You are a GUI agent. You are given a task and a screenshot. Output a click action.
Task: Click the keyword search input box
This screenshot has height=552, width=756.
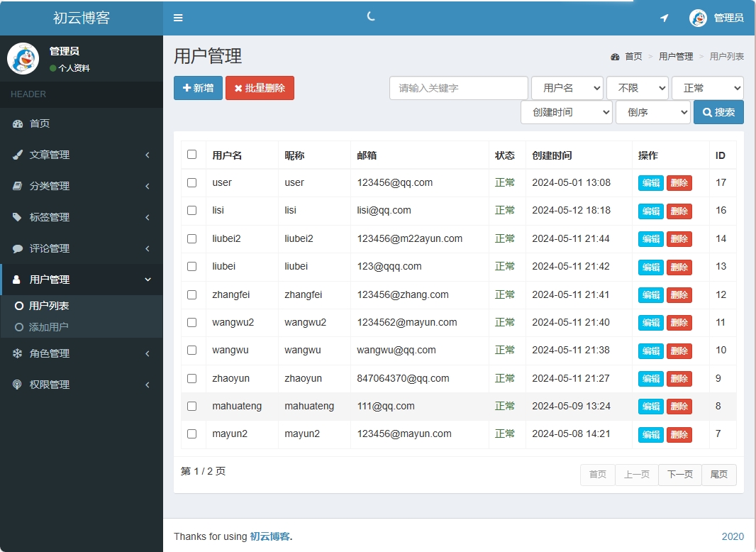click(458, 88)
